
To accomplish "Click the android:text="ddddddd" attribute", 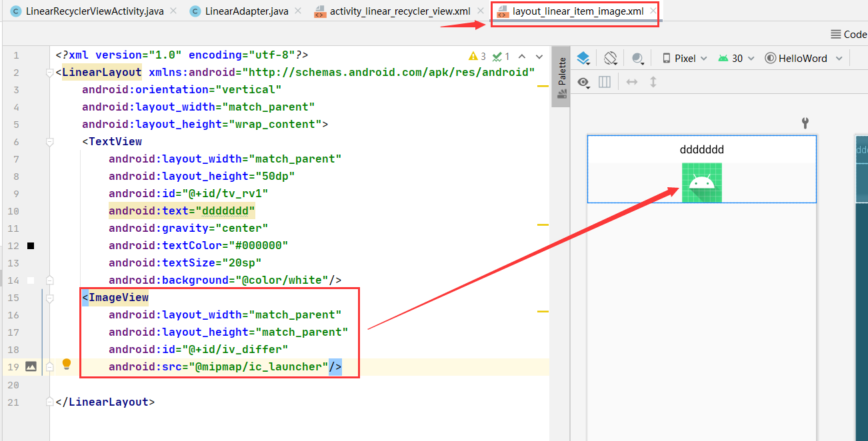I will (x=182, y=211).
